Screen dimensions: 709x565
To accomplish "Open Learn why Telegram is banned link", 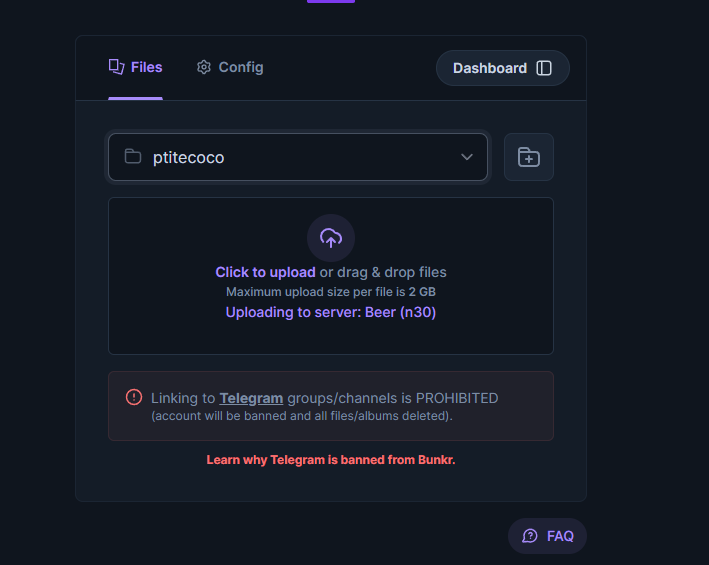I will (331, 460).
